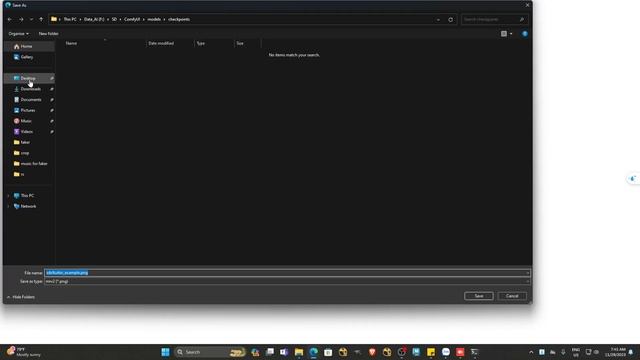Open Microsoft Edge from the taskbar
The image size is (640, 360).
(313, 352)
